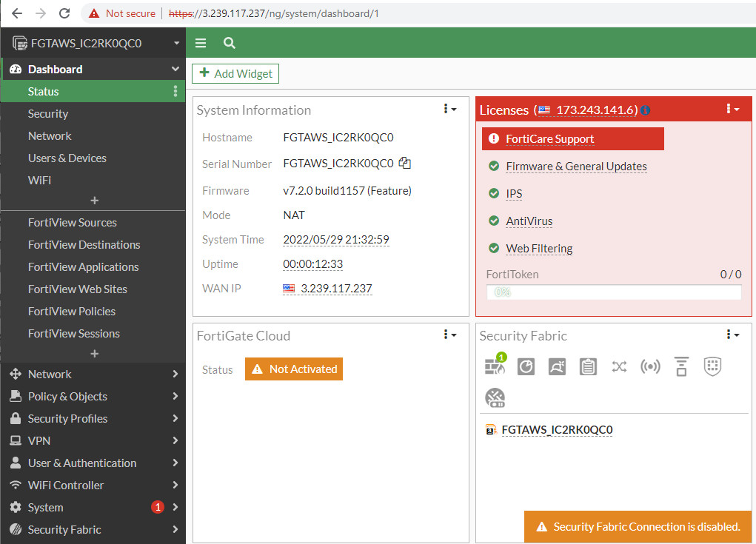756x544 pixels.
Task: Expand the Network menu in sidebar
Action: click(93, 374)
